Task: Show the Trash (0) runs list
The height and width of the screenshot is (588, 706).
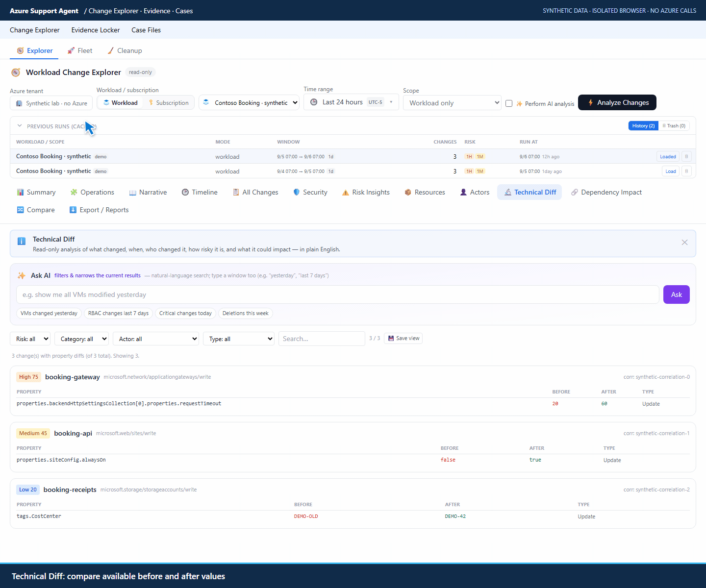Action: pos(674,126)
